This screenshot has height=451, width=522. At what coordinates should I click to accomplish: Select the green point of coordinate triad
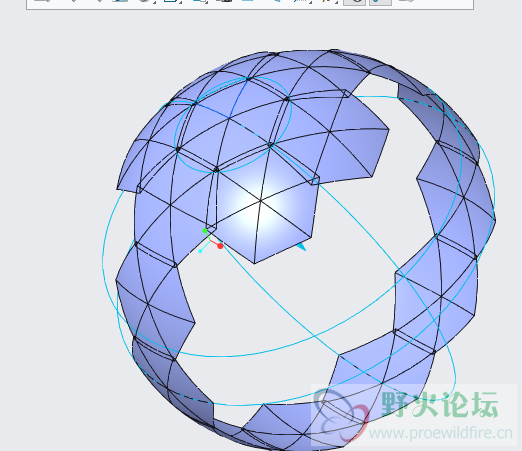(x=205, y=231)
